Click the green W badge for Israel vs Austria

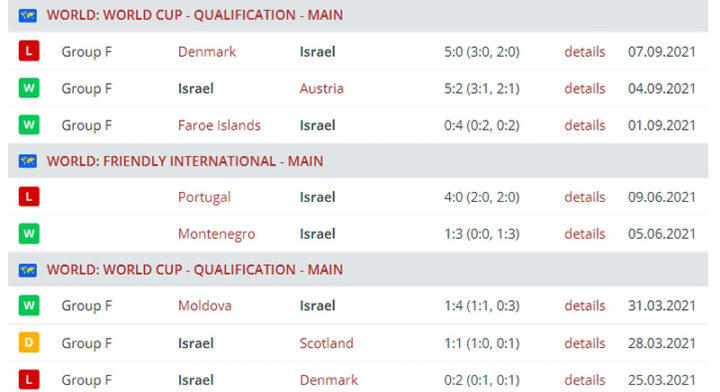(x=29, y=88)
